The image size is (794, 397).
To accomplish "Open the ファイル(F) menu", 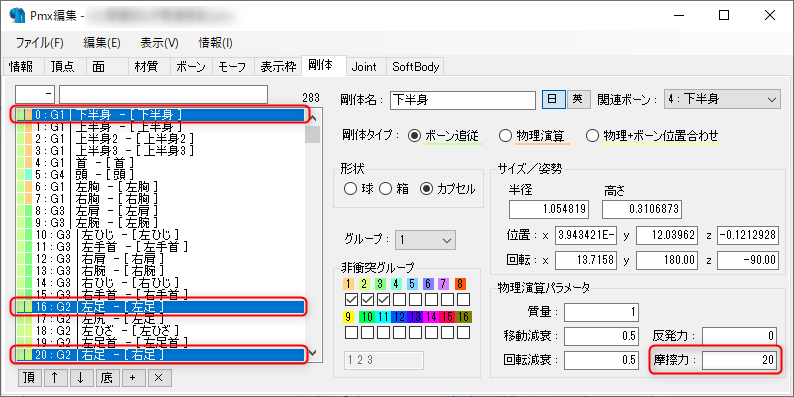I will pyautogui.click(x=40, y=43).
